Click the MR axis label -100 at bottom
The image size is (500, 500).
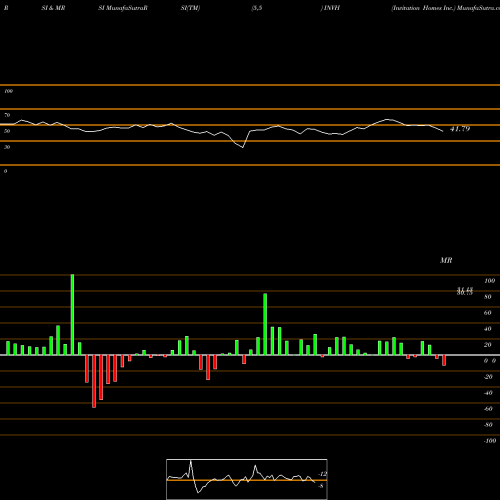[490, 441]
